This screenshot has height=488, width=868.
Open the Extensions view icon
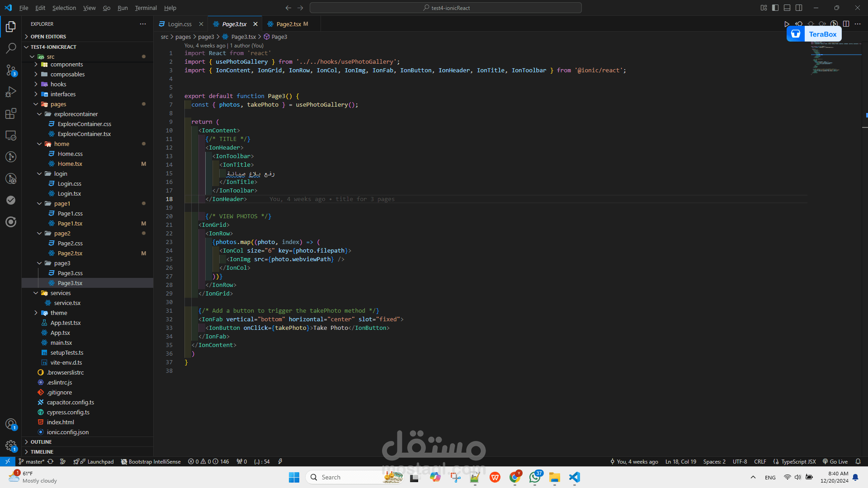pyautogui.click(x=11, y=113)
